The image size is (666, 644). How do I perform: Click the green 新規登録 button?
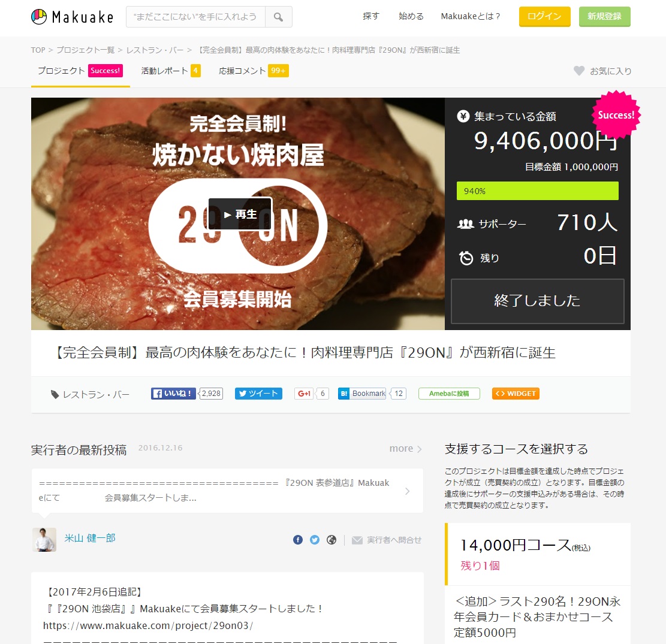click(604, 17)
